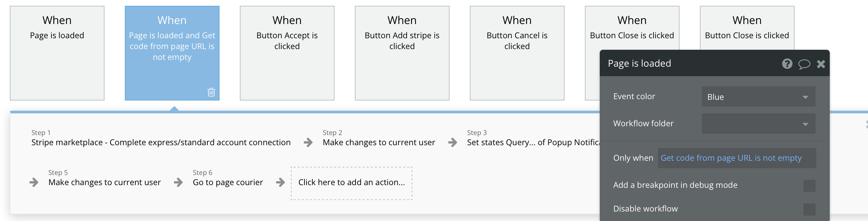Expand the Workflow folder dropdown
Screen dimensions: 868x221
click(x=758, y=124)
